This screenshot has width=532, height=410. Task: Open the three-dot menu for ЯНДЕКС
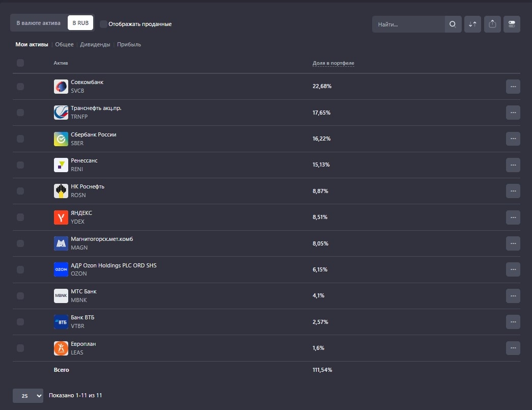tap(513, 217)
